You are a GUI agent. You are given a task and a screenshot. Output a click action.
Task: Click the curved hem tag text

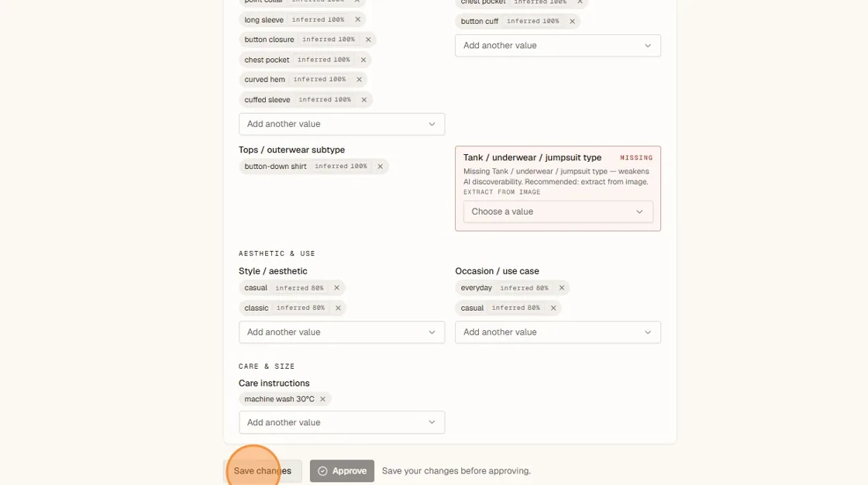click(x=264, y=80)
